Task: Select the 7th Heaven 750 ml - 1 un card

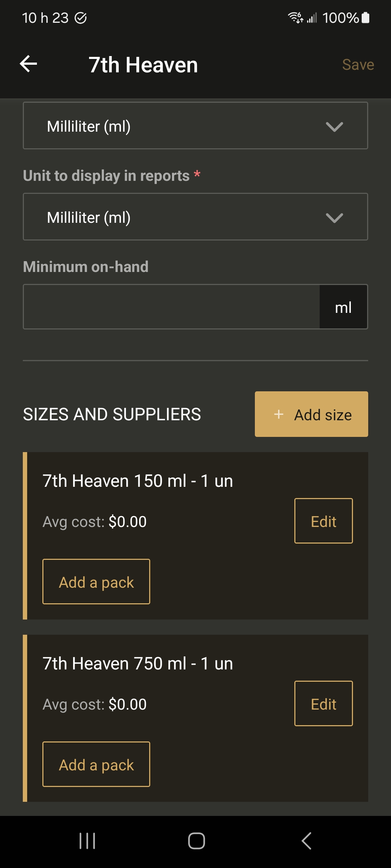Action: click(195, 718)
